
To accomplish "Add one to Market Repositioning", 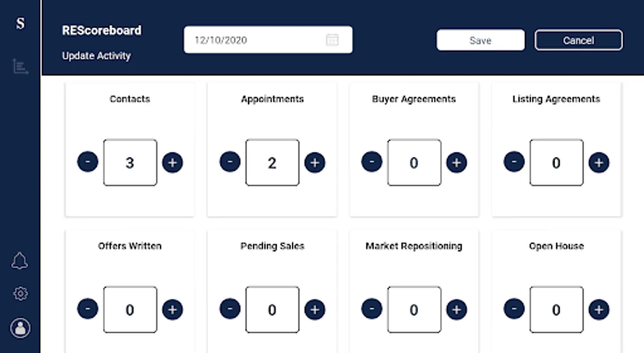I will 456,309.
